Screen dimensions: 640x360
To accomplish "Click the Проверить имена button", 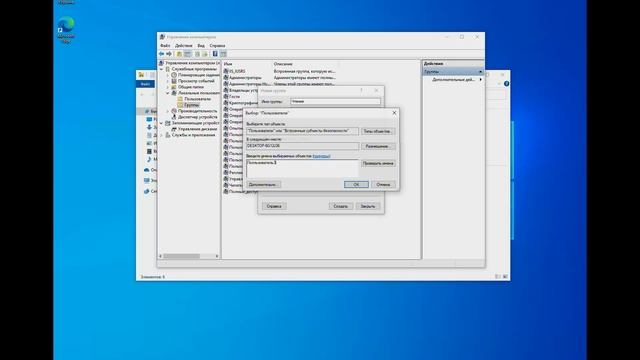I will point(378,163).
